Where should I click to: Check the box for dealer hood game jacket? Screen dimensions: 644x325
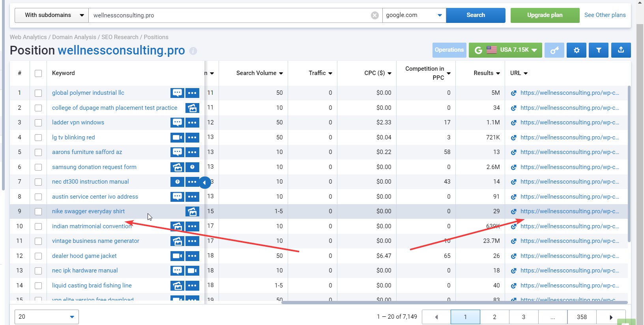[38, 256]
